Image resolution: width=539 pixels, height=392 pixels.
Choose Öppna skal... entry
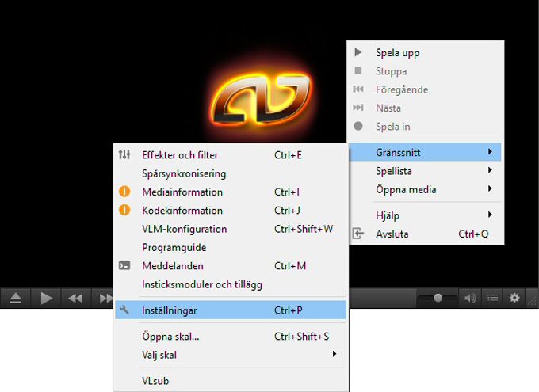(231, 336)
